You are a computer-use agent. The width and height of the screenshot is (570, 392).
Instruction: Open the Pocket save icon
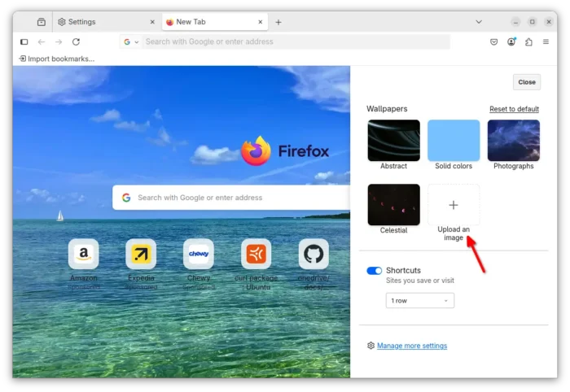(x=493, y=41)
